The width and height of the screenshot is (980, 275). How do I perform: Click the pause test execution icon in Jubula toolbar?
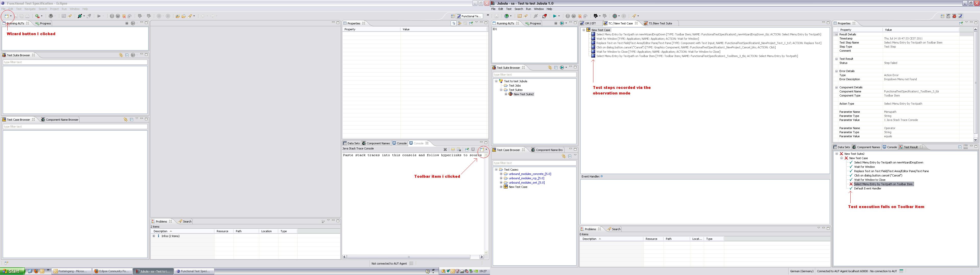tap(568, 16)
